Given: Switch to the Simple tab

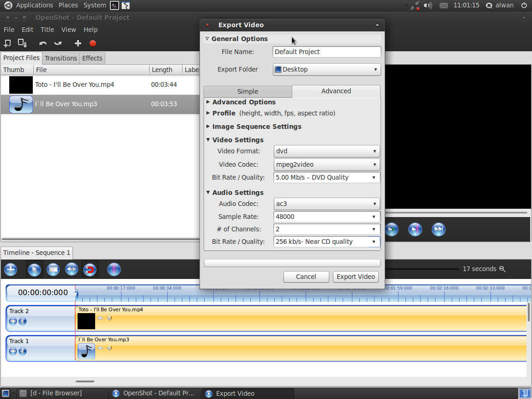Looking at the screenshot, I should (248, 91).
